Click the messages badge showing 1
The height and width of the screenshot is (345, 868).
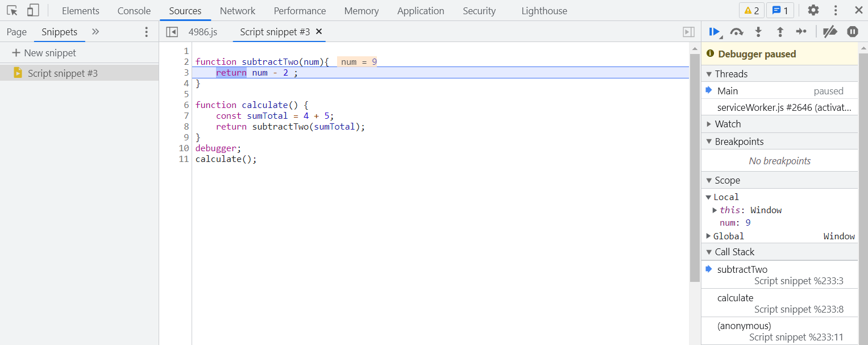[780, 11]
